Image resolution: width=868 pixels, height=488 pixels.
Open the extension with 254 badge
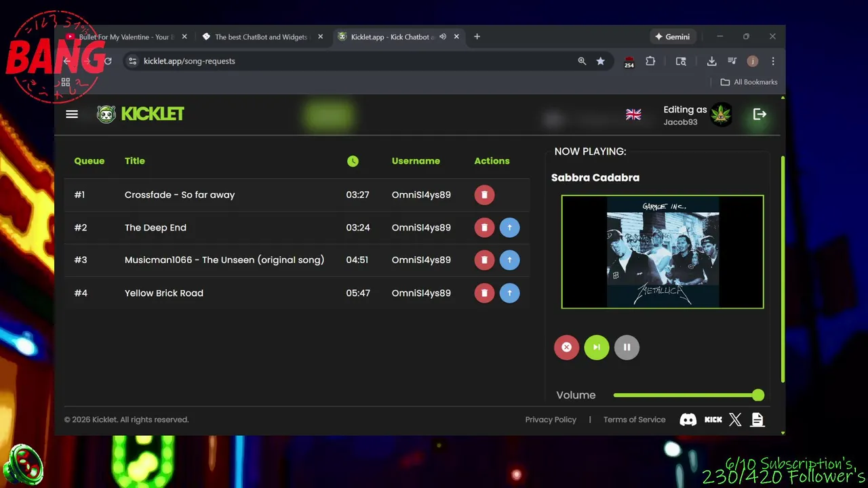pyautogui.click(x=629, y=62)
